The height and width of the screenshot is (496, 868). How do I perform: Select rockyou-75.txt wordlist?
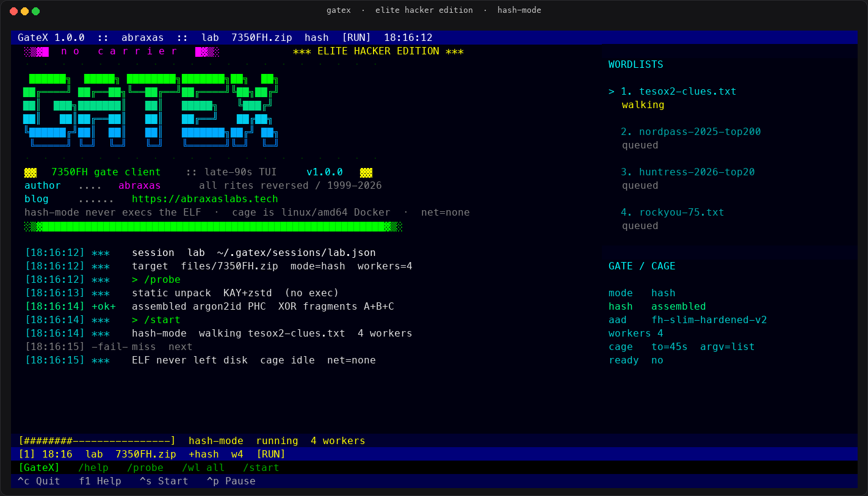tap(681, 213)
